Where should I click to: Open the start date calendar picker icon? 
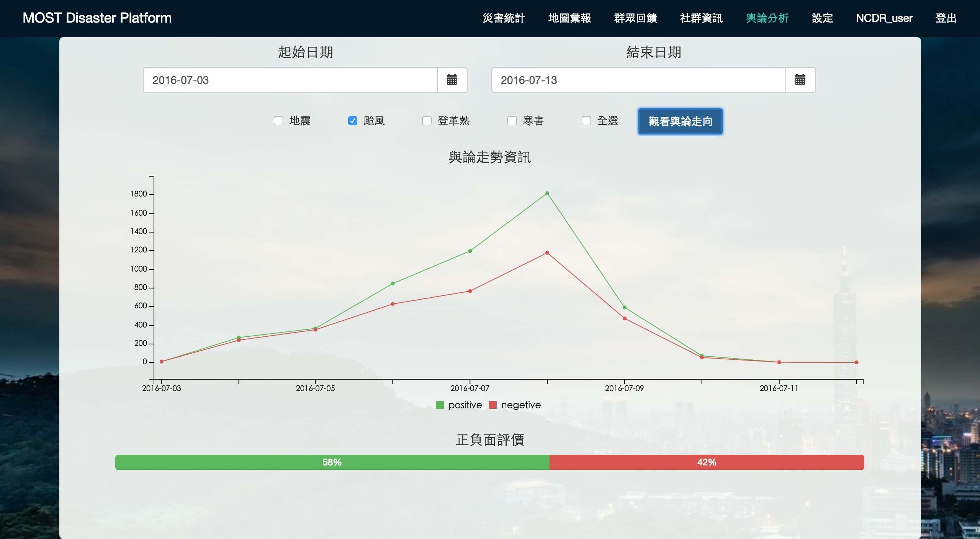[452, 80]
